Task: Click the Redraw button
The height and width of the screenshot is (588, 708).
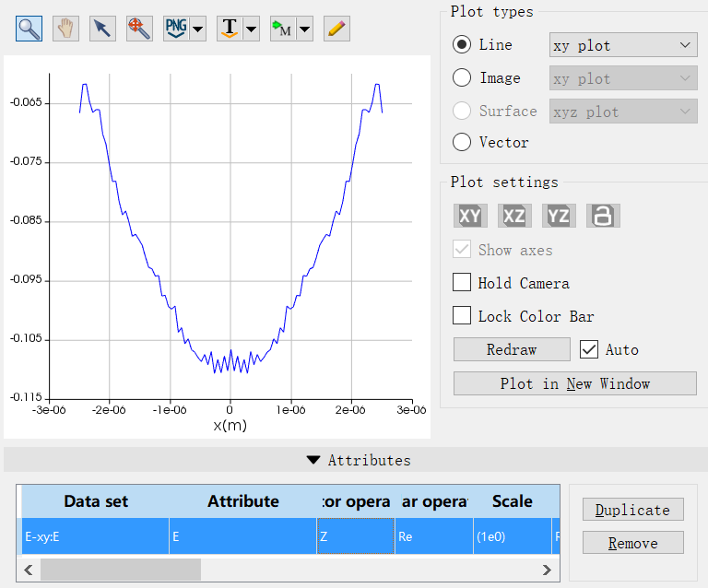Action: click(512, 349)
